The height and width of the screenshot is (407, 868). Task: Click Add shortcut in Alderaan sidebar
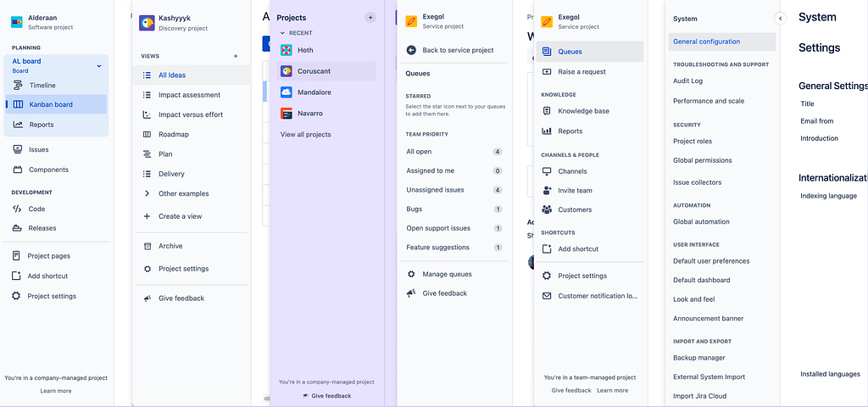47,276
